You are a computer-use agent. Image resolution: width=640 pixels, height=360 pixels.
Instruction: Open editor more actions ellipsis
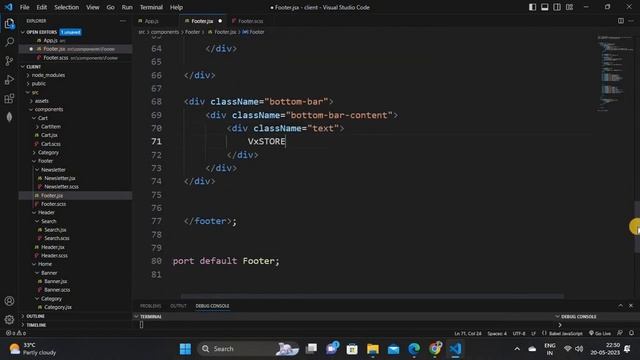[631, 21]
